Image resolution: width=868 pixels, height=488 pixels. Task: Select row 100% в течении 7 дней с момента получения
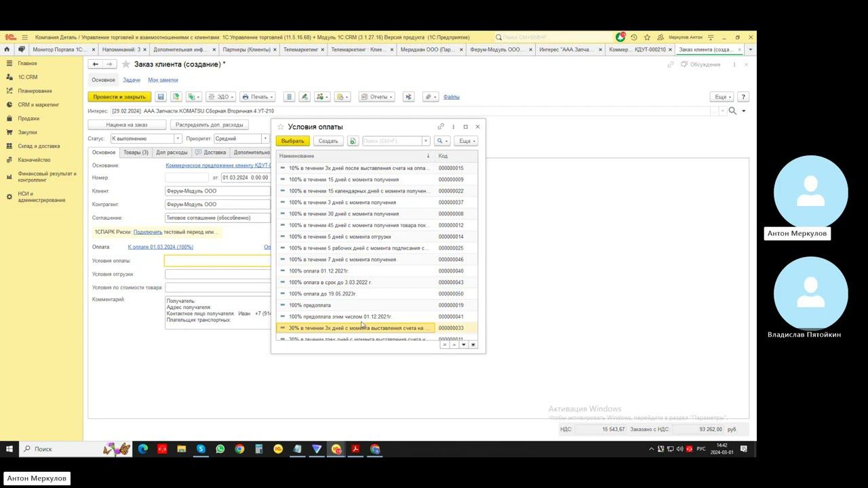pos(376,260)
